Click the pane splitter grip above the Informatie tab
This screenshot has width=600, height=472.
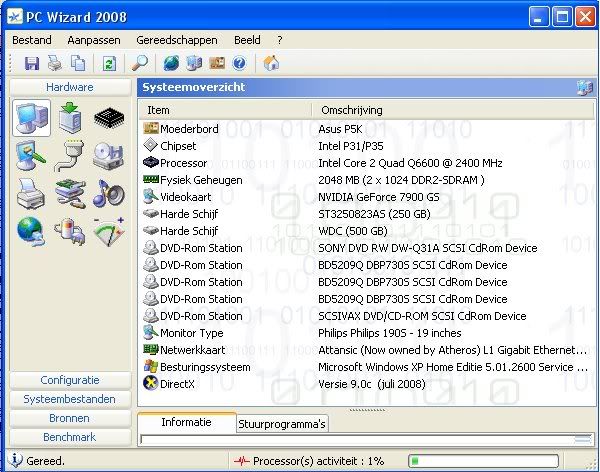(367, 410)
